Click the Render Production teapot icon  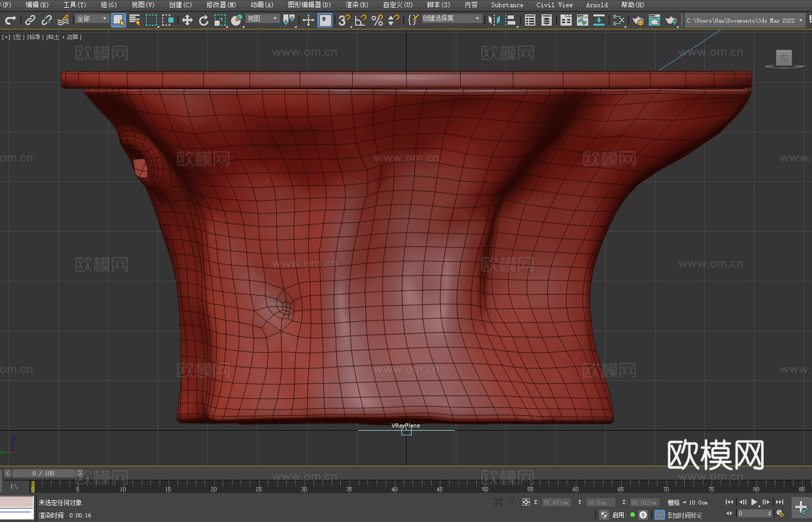tap(671, 20)
